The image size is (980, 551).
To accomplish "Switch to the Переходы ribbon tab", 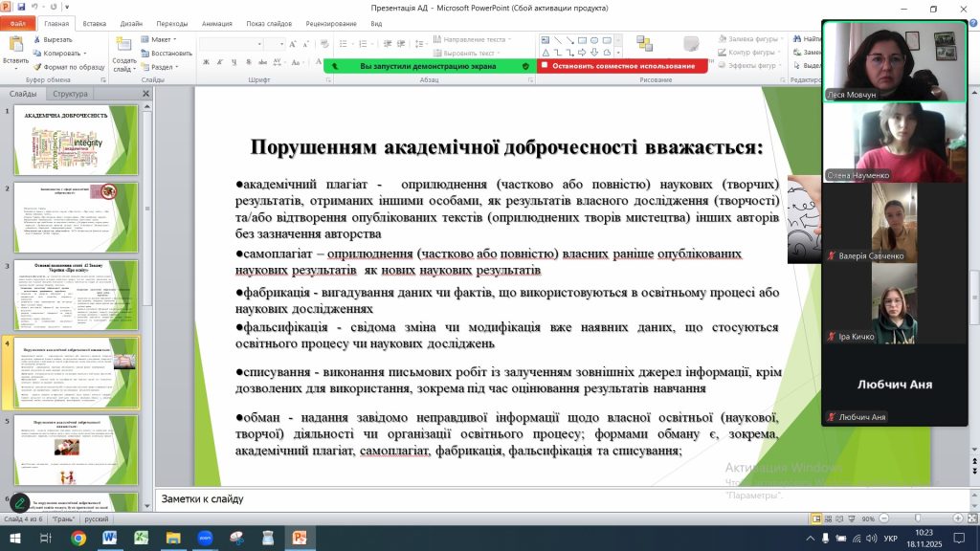I will point(172,24).
